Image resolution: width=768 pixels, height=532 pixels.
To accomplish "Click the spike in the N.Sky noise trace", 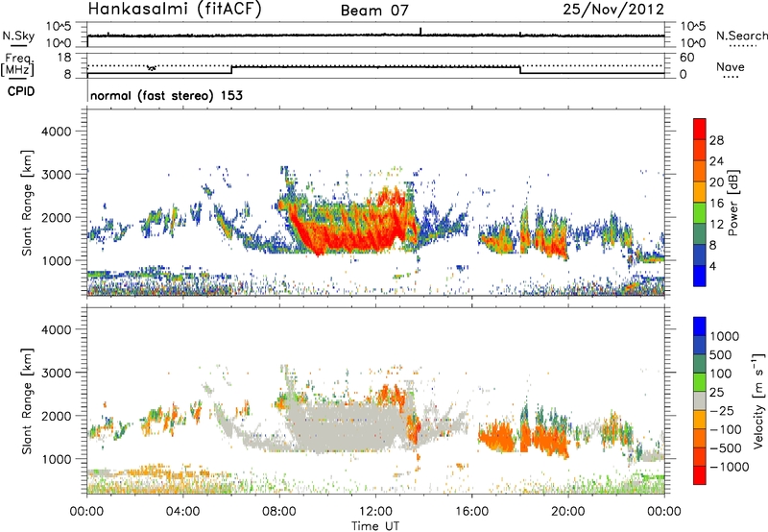I will click(x=420, y=31).
